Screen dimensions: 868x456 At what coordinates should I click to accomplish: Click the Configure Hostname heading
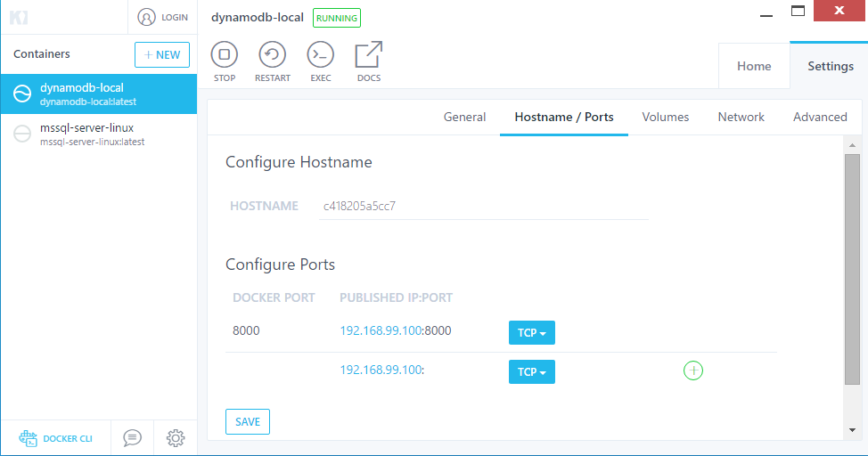(x=299, y=162)
